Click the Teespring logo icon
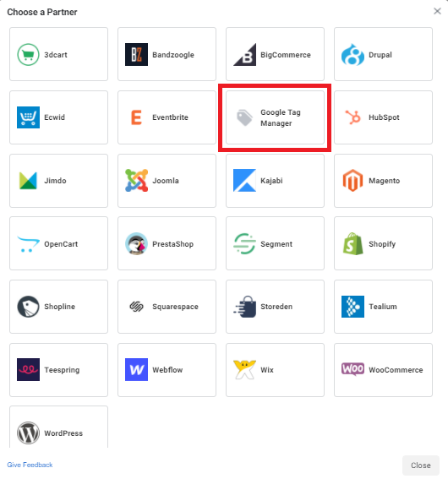Screen dimensions: 448x479 (28, 370)
